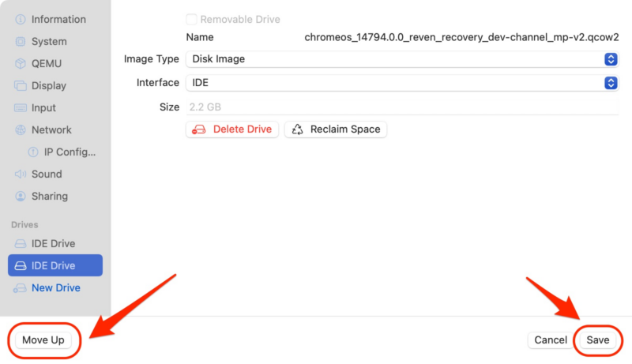This screenshot has width=632, height=364.
Task: Go to the Display settings icon
Action: tap(21, 86)
